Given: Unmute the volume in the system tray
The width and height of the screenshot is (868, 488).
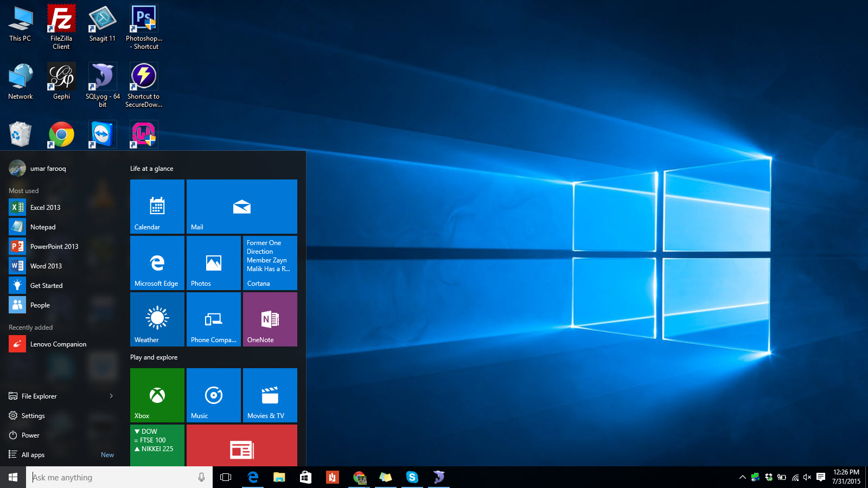Looking at the screenshot, I should pos(808,478).
